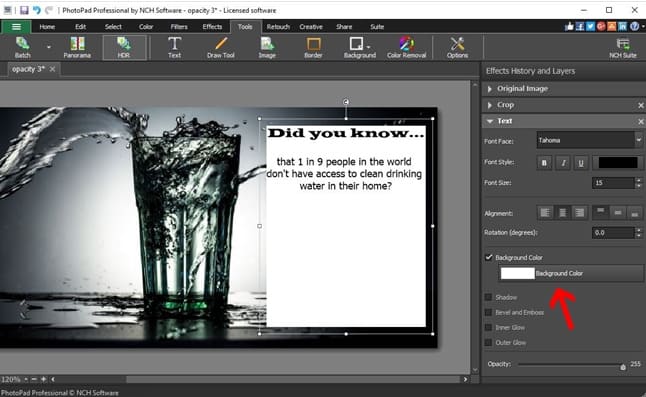
Task: Open the help dropdown arrow
Action: coord(643,27)
